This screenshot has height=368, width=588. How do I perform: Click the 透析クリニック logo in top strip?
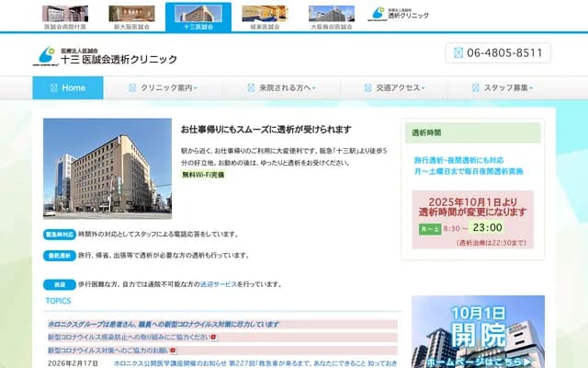tap(397, 14)
